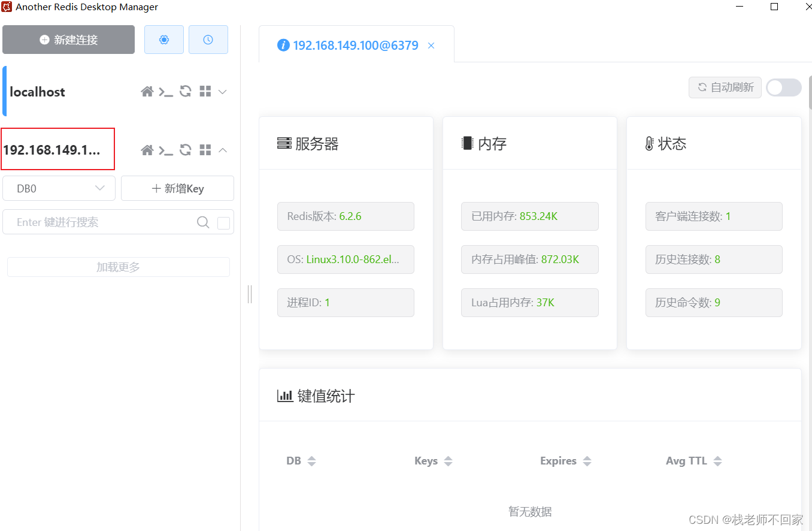Click the 内存占用峰值 872.03K tag
Viewport: 812px width, 531px height.
coord(530,260)
